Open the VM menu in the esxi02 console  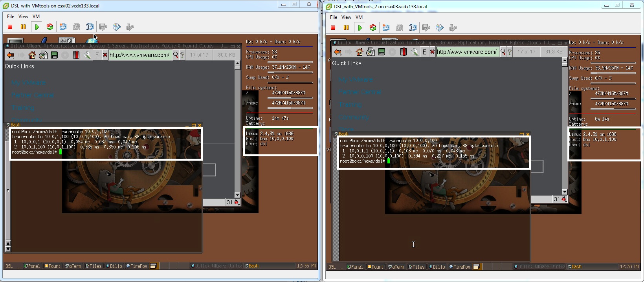(x=36, y=16)
